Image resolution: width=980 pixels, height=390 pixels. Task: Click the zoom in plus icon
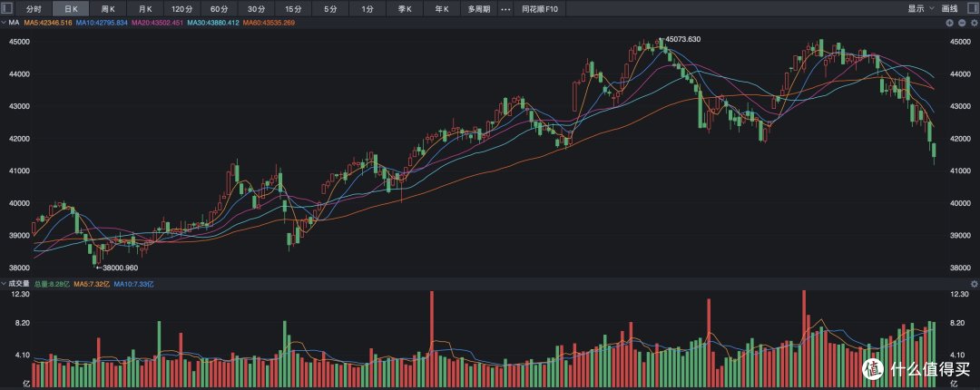[x=949, y=23]
